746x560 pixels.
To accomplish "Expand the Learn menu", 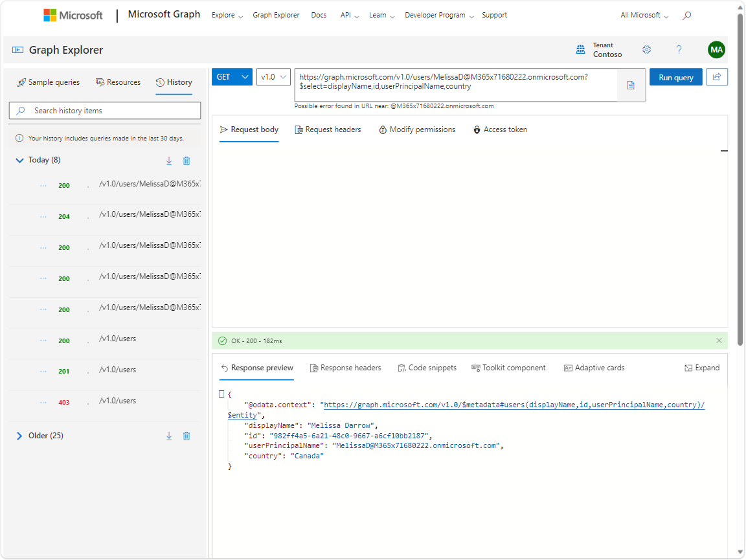I will click(x=381, y=16).
